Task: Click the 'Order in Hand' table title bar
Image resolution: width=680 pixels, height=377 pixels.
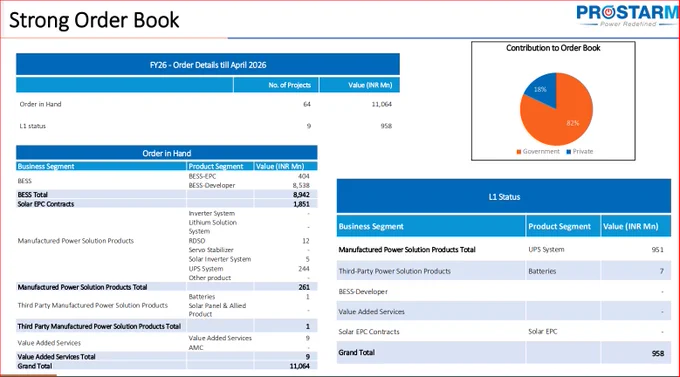Action: [x=167, y=153]
